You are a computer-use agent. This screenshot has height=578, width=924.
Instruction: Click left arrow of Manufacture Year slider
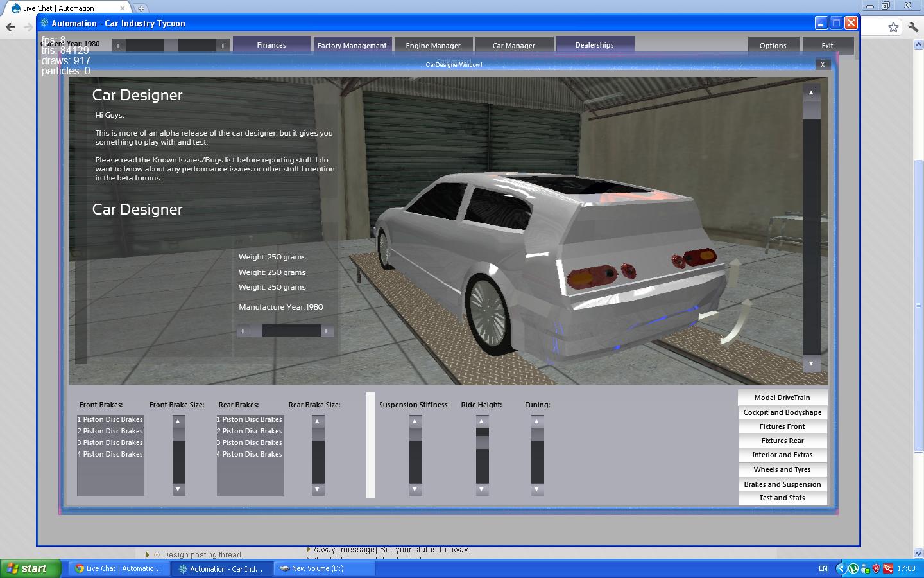point(243,331)
